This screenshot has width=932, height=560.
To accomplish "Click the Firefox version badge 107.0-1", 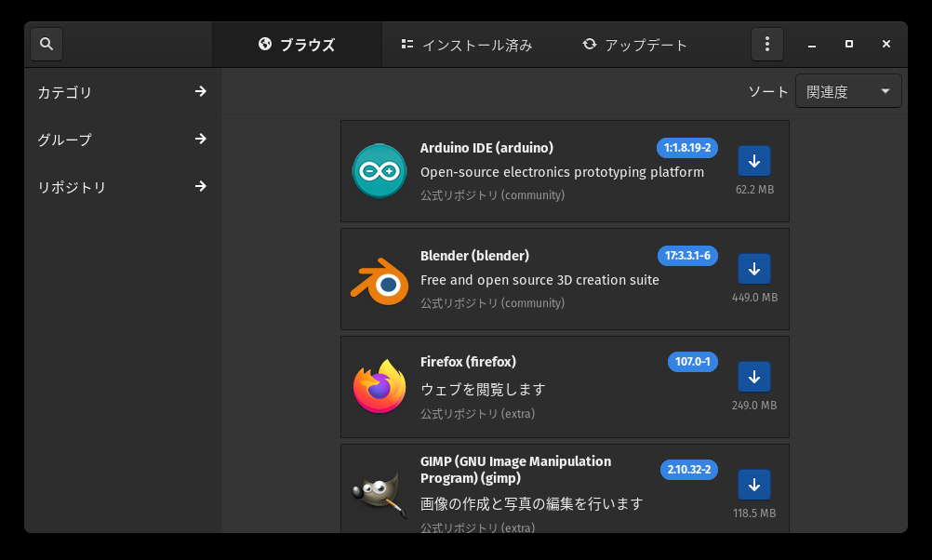I will (692, 362).
